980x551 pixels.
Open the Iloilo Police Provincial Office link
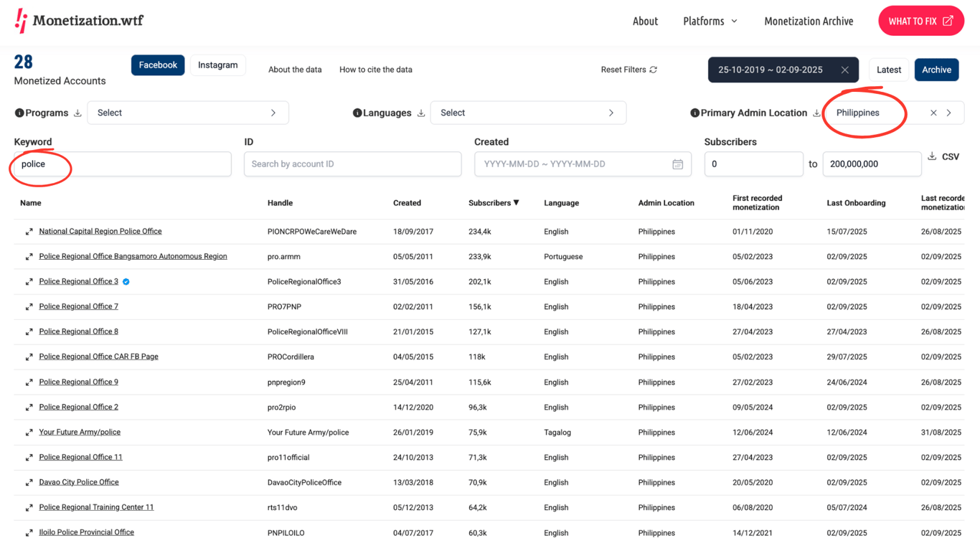[x=87, y=532]
